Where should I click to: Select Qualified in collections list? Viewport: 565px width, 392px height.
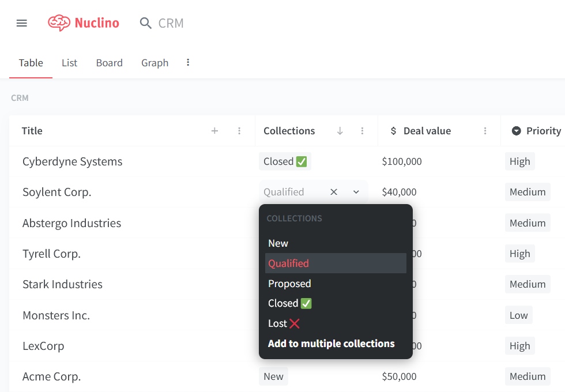click(336, 263)
